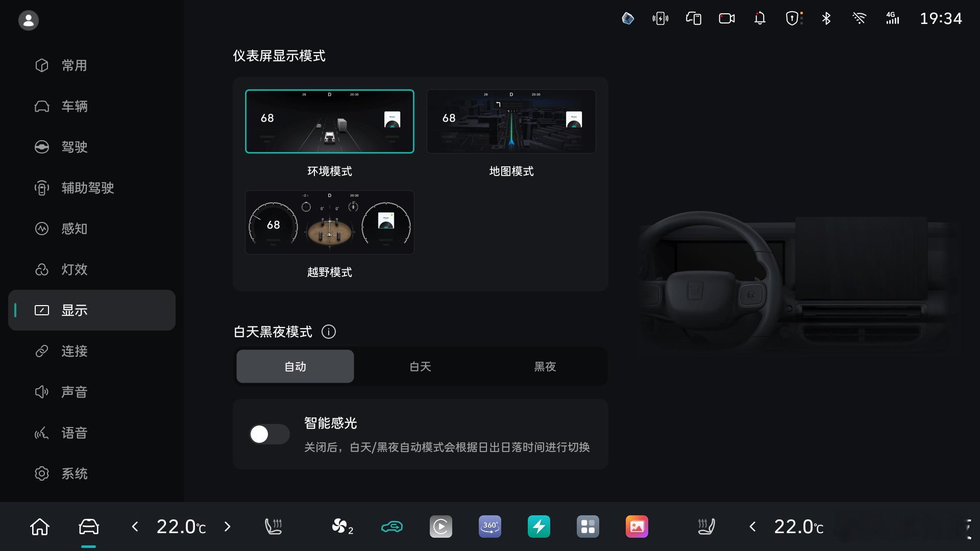Open the photo gallery app icon
This screenshot has height=551, width=980.
coord(636,527)
